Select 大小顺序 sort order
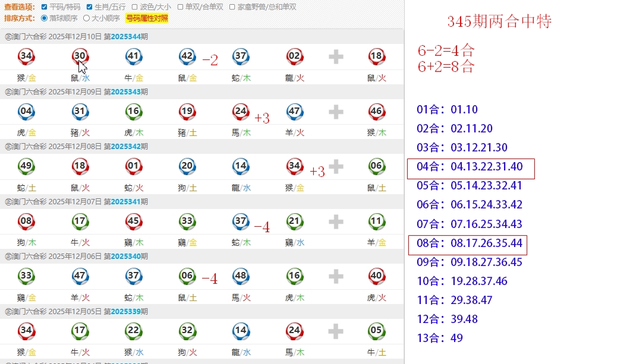The image size is (633, 364). point(86,18)
